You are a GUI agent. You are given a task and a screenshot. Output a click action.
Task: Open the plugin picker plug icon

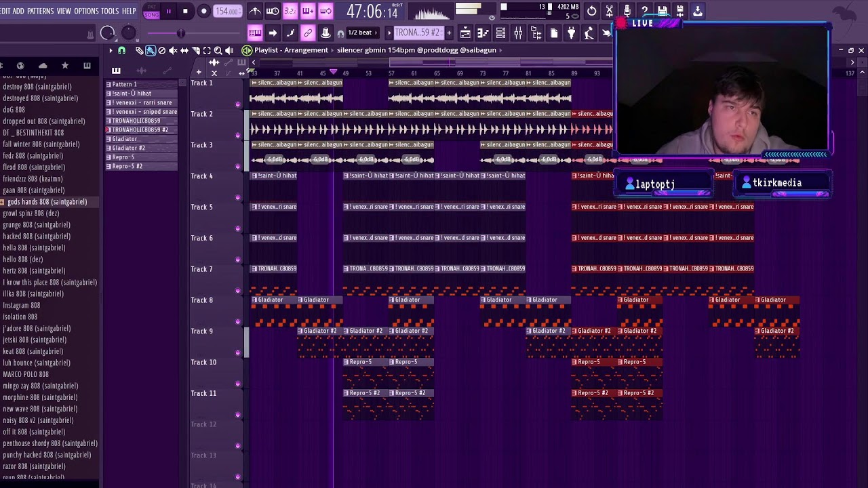(x=571, y=33)
